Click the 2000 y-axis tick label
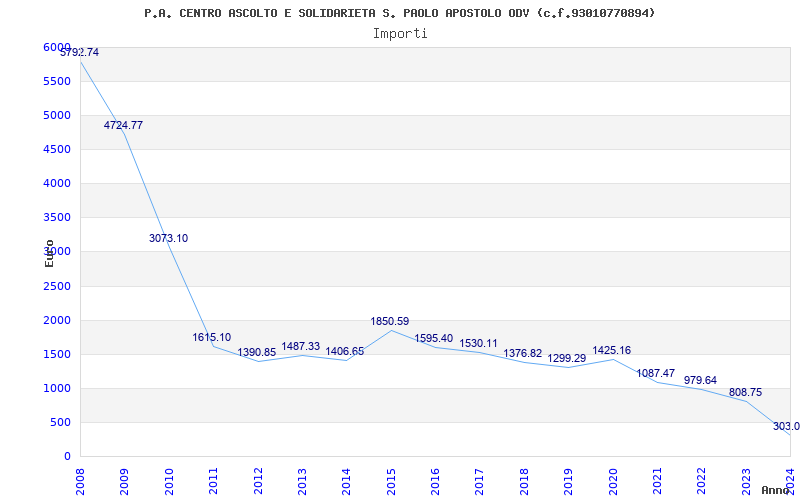Screen dimensions: 800x500 pyautogui.click(x=57, y=320)
